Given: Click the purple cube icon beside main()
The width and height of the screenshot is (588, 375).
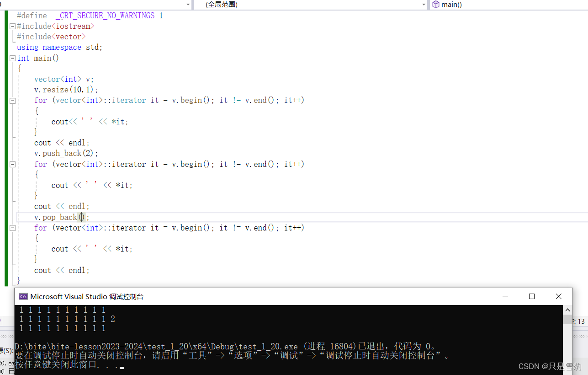Looking at the screenshot, I should coord(435,5).
